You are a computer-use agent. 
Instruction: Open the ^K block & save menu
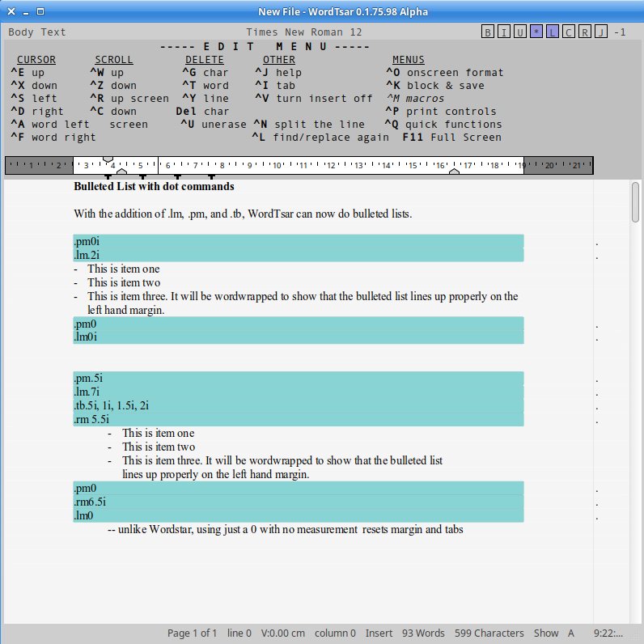pos(435,86)
